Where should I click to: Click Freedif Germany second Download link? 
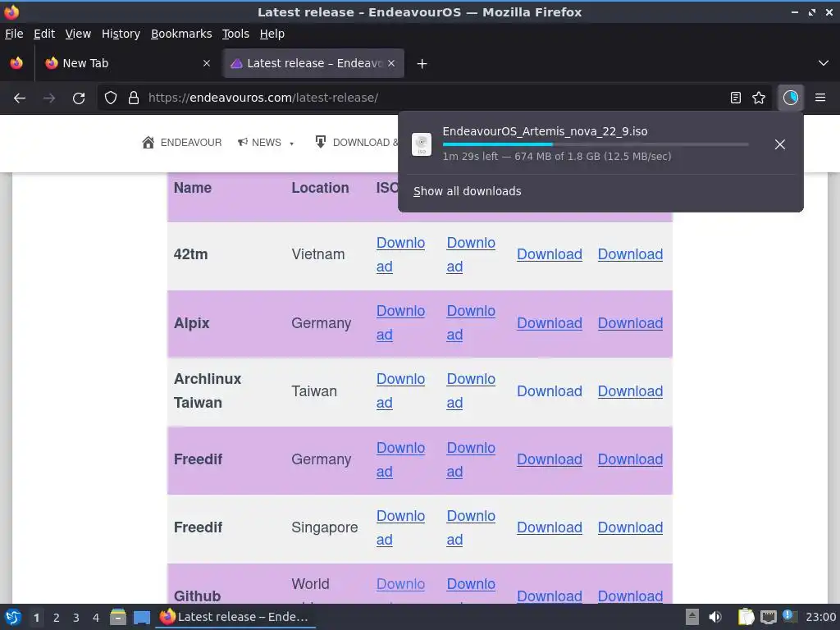[x=471, y=459]
